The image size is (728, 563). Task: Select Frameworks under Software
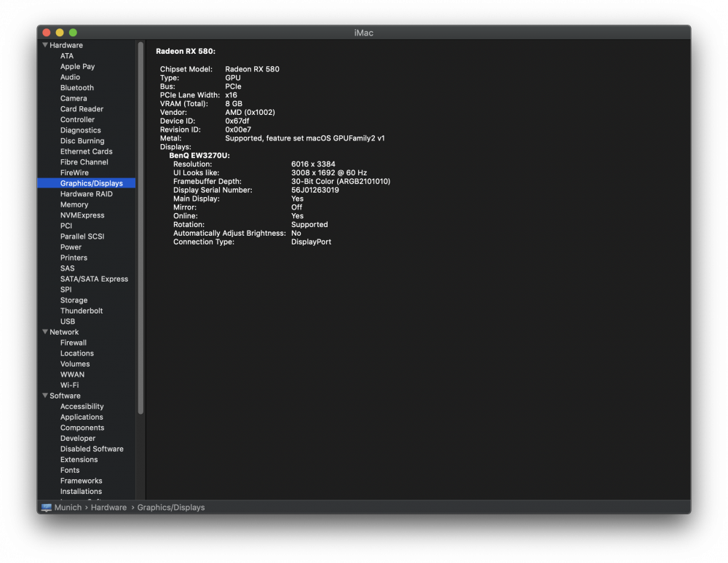[82, 481]
